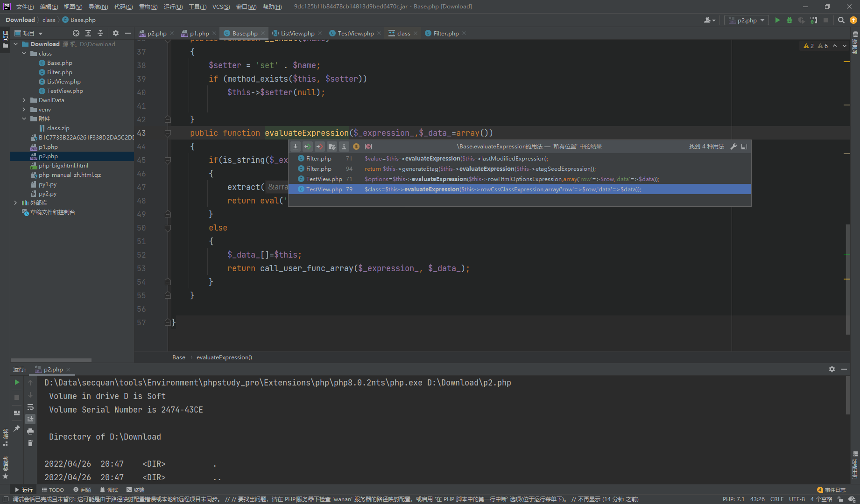This screenshot has width=860, height=504.
Task: Start listening for PHP debug connections
Action: (814, 20)
